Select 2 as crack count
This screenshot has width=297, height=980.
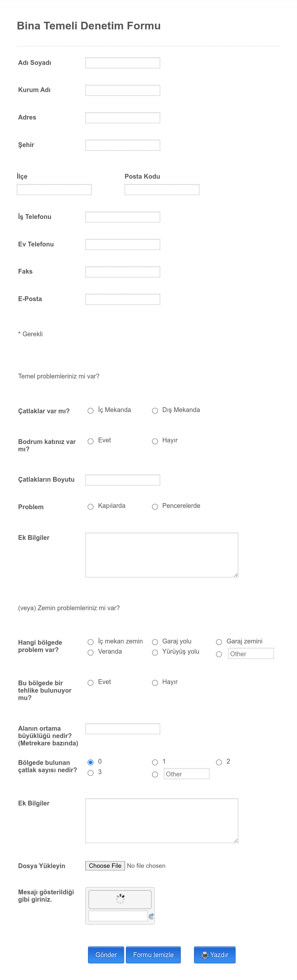point(219,762)
